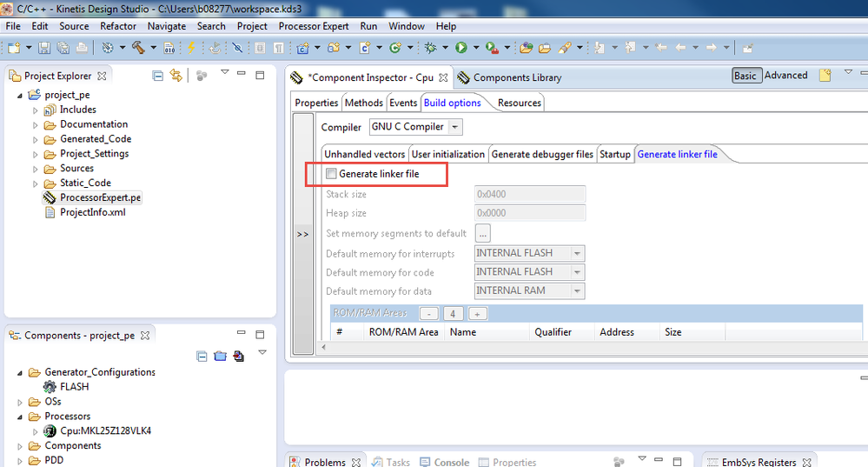Screen dimensions: 868x467
Task: Open Project Explorer view menu triangle
Action: coord(225,72)
